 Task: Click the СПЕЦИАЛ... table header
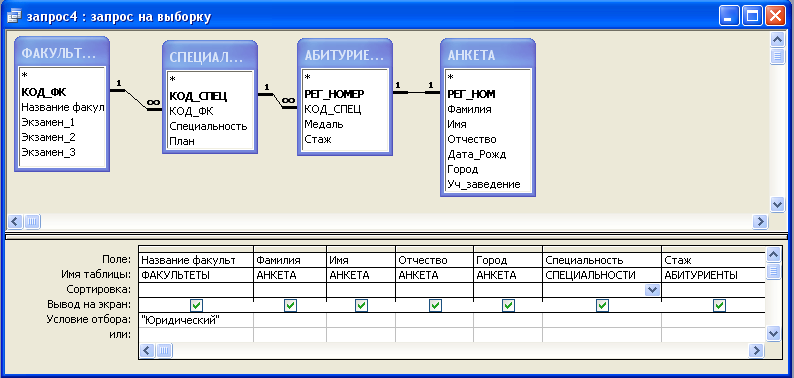coord(210,56)
